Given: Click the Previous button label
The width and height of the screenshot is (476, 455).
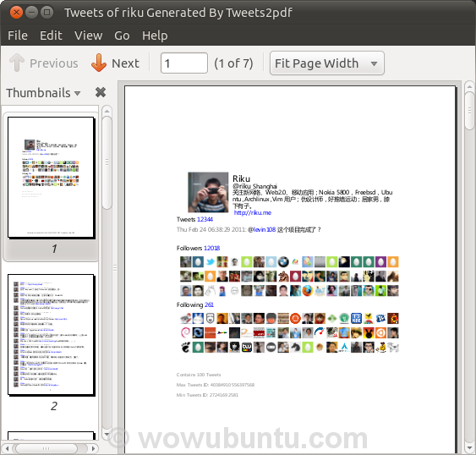Looking at the screenshot, I should pyautogui.click(x=54, y=63).
